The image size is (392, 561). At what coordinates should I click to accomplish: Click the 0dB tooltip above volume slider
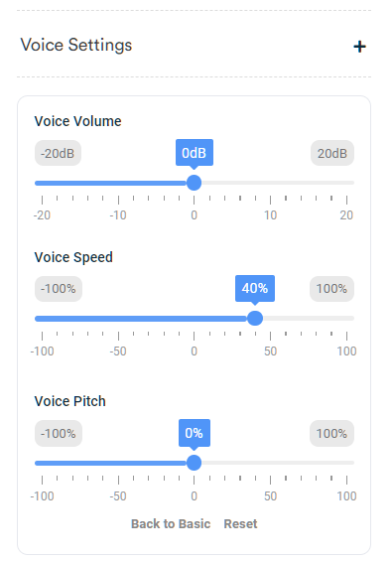(195, 153)
